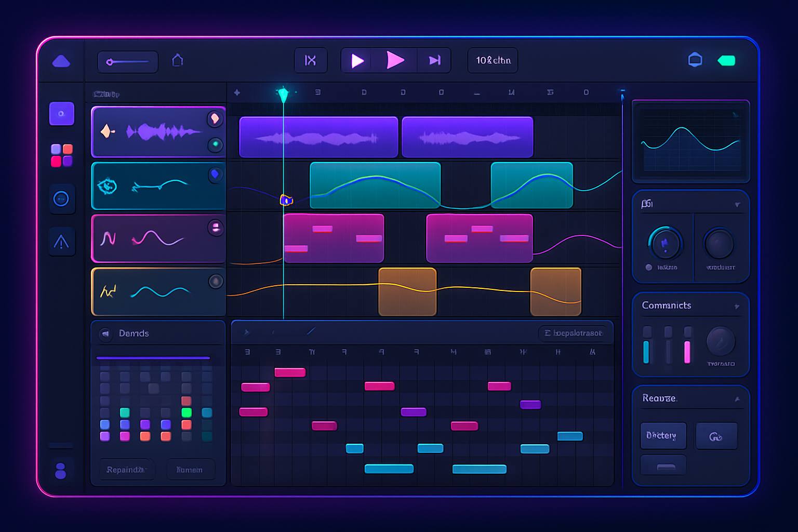Select the warning triangle icon in sidebar
The height and width of the screenshot is (532, 798).
tap(61, 242)
